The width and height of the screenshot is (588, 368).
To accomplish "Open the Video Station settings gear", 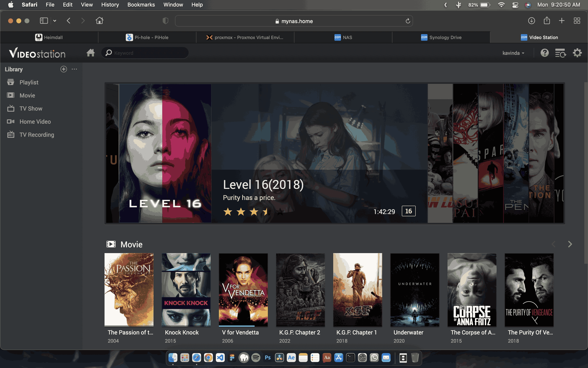I will point(577,53).
